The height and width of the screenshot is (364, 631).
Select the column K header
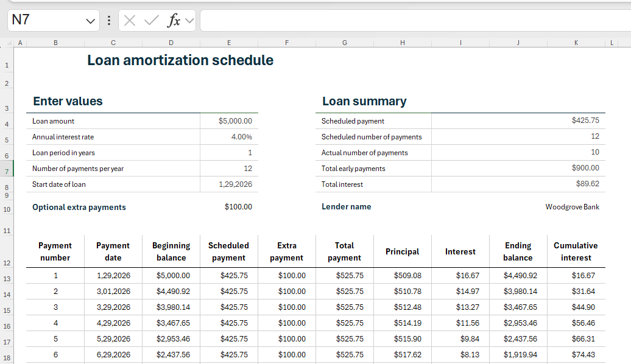[x=576, y=43]
